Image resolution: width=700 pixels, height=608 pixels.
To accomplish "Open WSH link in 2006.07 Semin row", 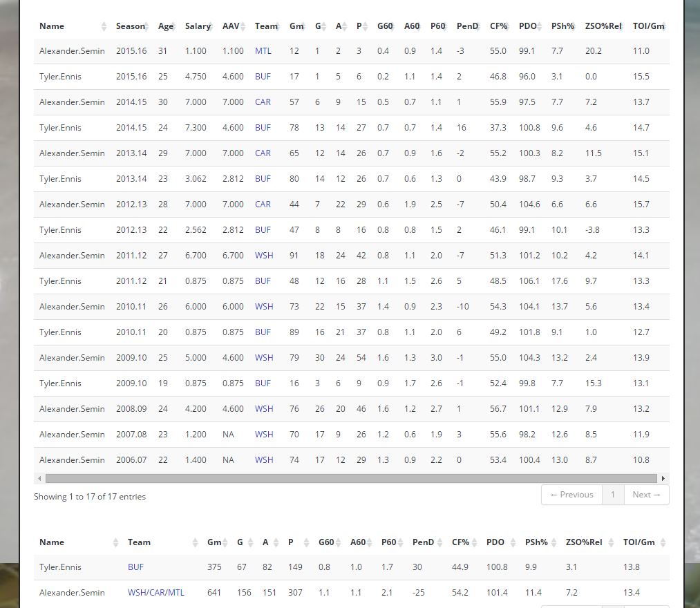I will point(264,459).
